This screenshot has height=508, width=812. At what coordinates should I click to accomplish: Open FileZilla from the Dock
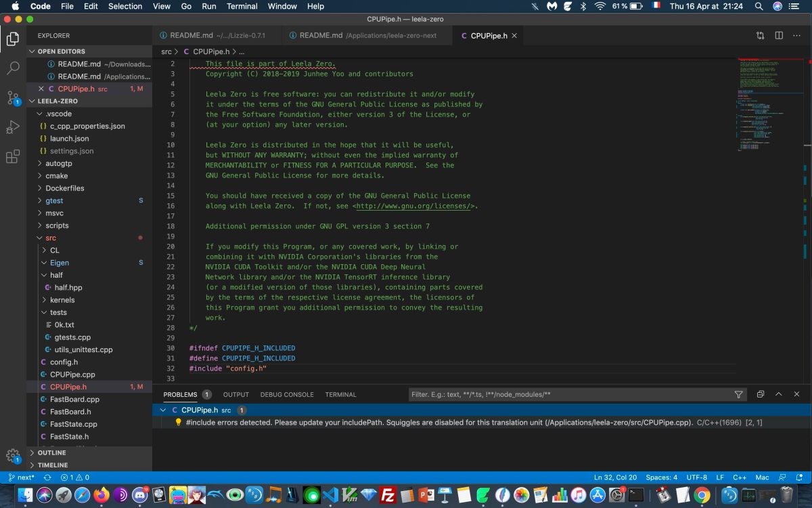click(x=388, y=495)
